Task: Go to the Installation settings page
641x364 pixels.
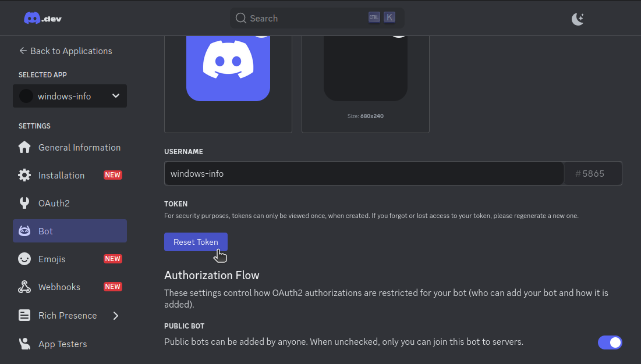Action: pyautogui.click(x=70, y=175)
